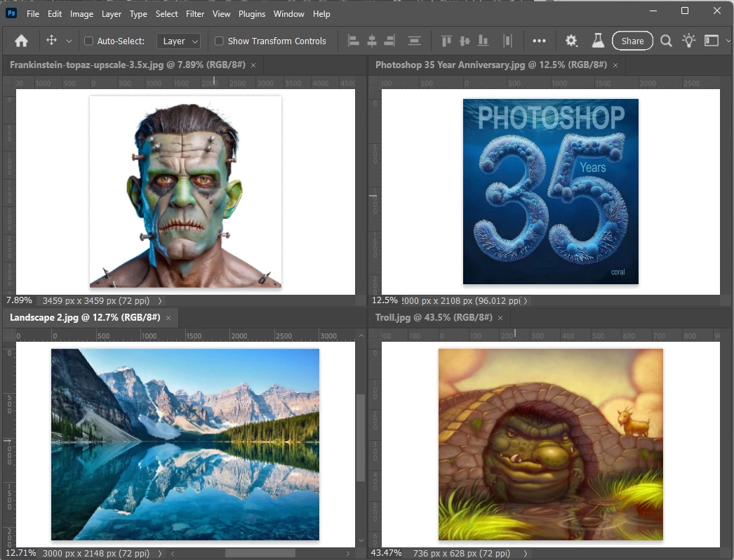Toggle Show Transform Controls checkbox
The width and height of the screenshot is (734, 560).
click(x=219, y=41)
